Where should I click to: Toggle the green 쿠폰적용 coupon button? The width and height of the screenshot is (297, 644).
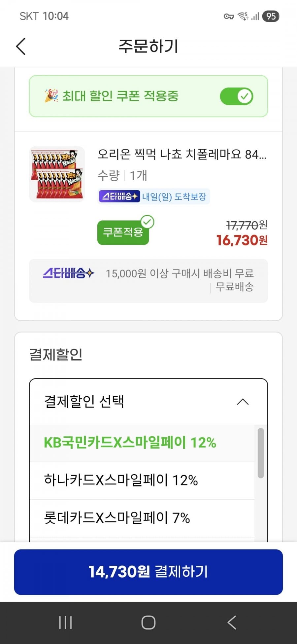(x=123, y=233)
